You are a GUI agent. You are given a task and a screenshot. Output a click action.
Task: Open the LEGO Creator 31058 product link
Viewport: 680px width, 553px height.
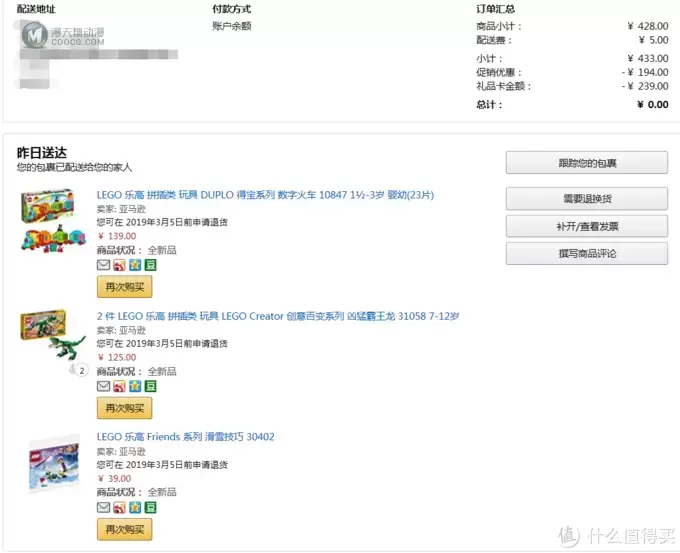pyautogui.click(x=278, y=316)
